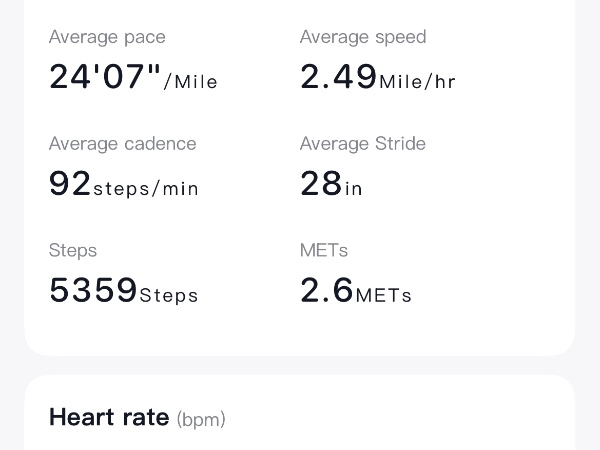Screen dimensions: 600x450
Task: Click the /Mile pace unit
Action: point(191,82)
